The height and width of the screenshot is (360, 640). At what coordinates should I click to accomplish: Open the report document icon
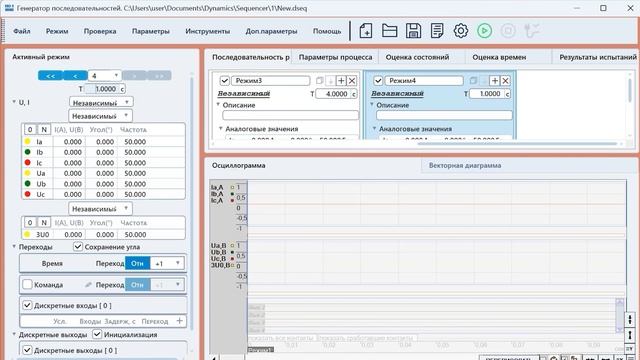coord(437,31)
